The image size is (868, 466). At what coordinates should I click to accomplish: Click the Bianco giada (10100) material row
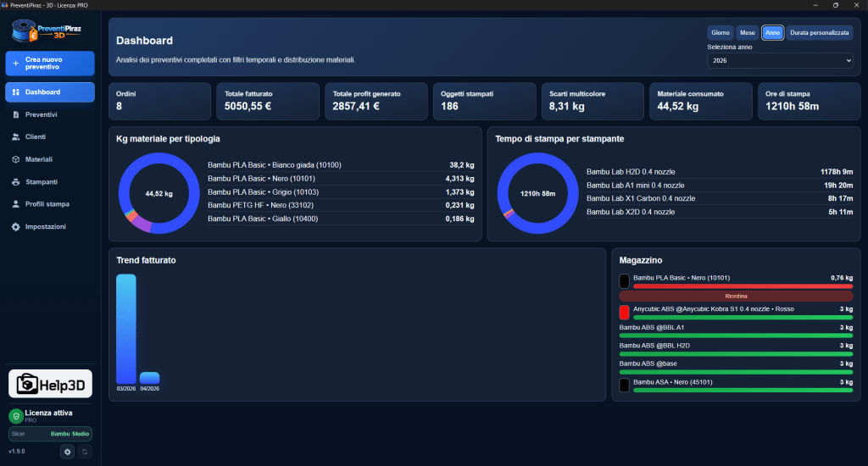pyautogui.click(x=341, y=165)
